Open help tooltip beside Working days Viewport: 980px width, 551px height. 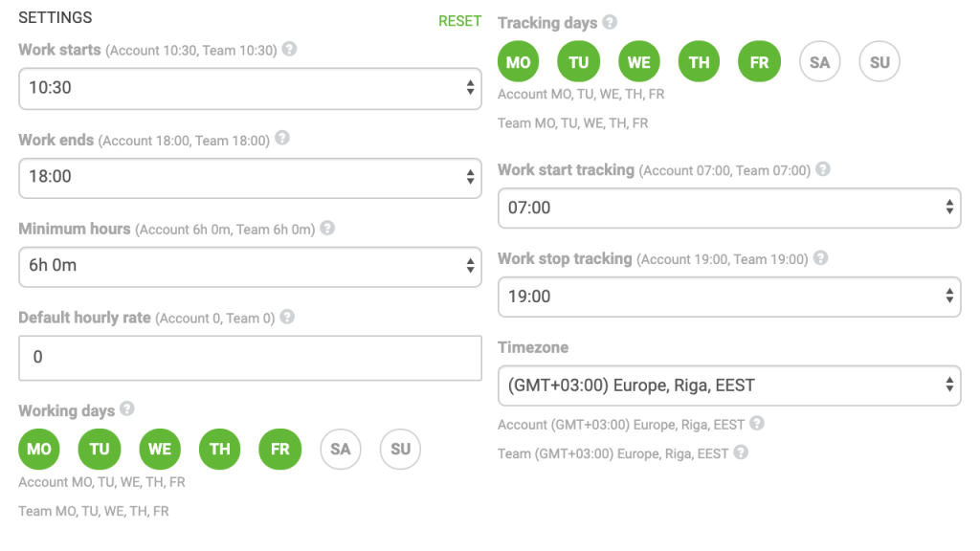pyautogui.click(x=127, y=409)
